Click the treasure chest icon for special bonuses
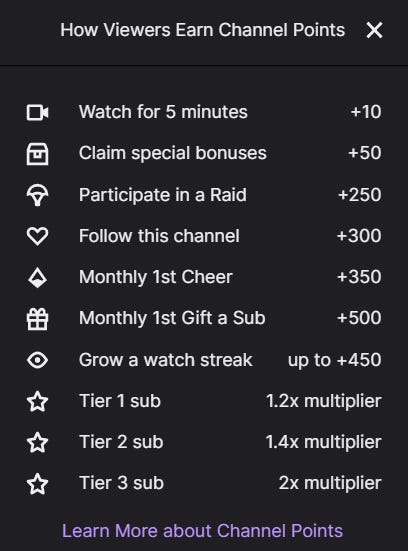Screen dimensions: 408x551 37,154
